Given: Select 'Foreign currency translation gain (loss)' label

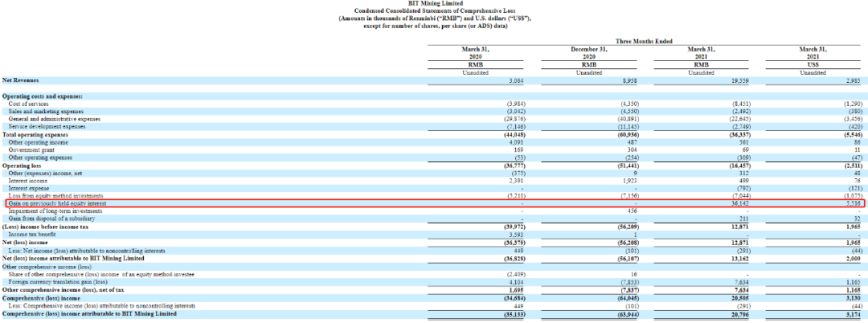Looking at the screenshot, I should tap(56, 281).
